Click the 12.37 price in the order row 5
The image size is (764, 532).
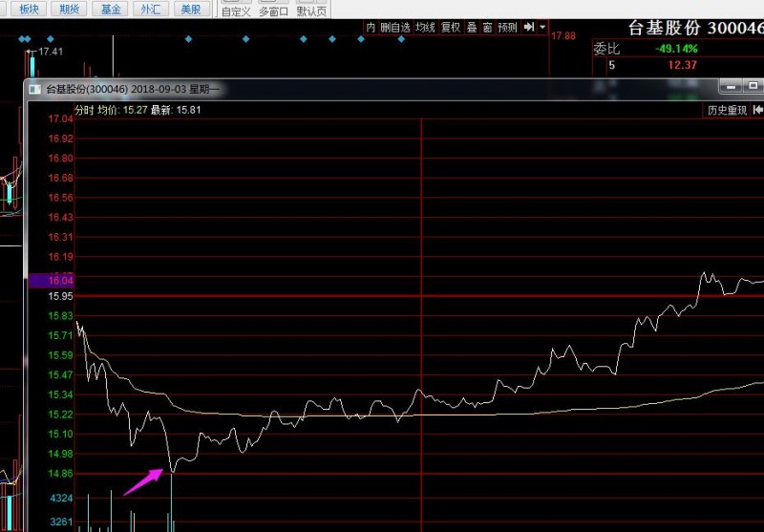coord(682,65)
